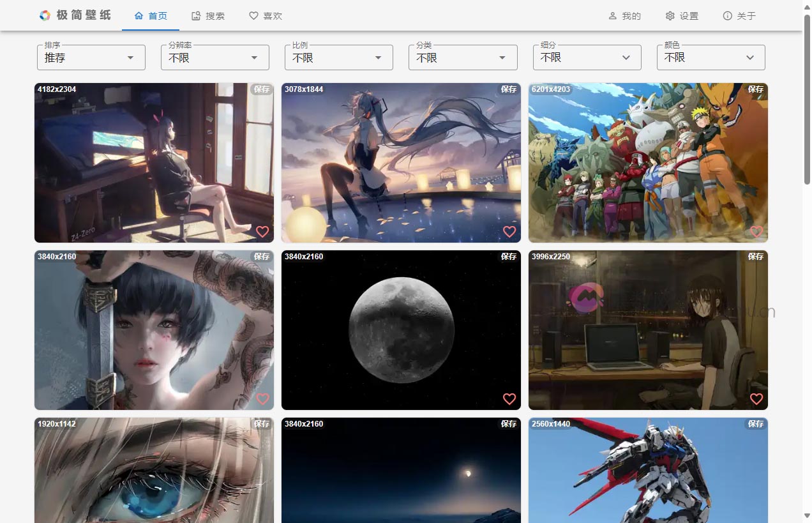Click the 极简壁纸 site logo icon
The image size is (812, 523).
tap(45, 15)
